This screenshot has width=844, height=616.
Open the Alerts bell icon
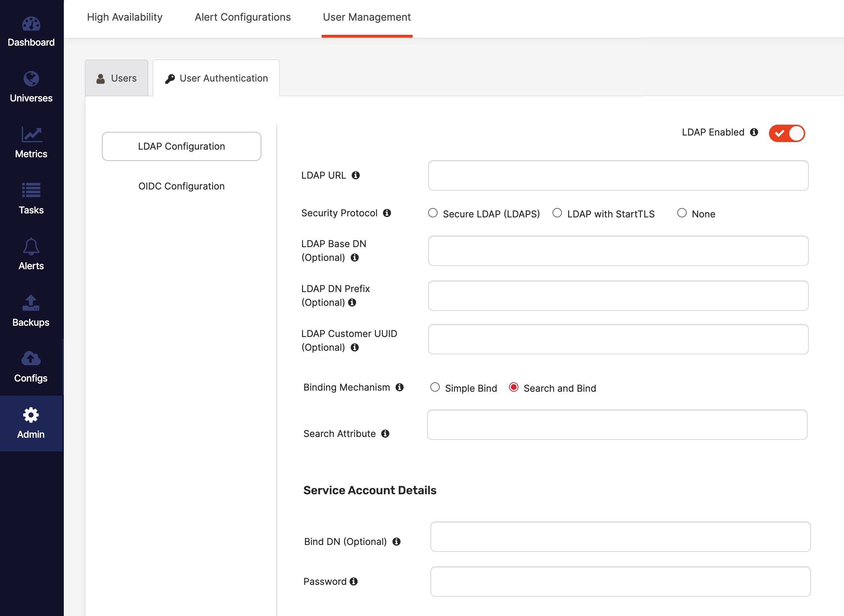(31, 246)
